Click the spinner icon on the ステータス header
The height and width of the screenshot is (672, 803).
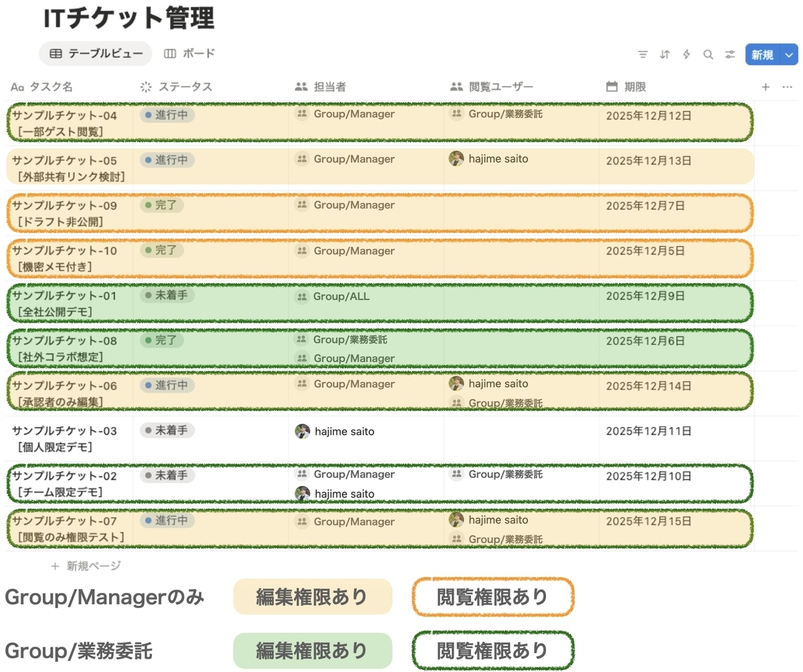click(145, 86)
